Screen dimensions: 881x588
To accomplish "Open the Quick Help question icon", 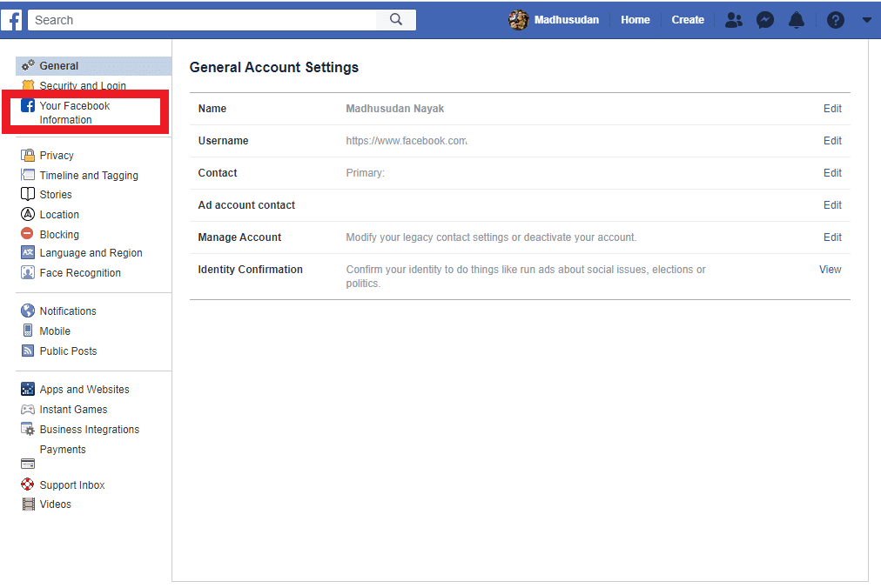I will 836,20.
